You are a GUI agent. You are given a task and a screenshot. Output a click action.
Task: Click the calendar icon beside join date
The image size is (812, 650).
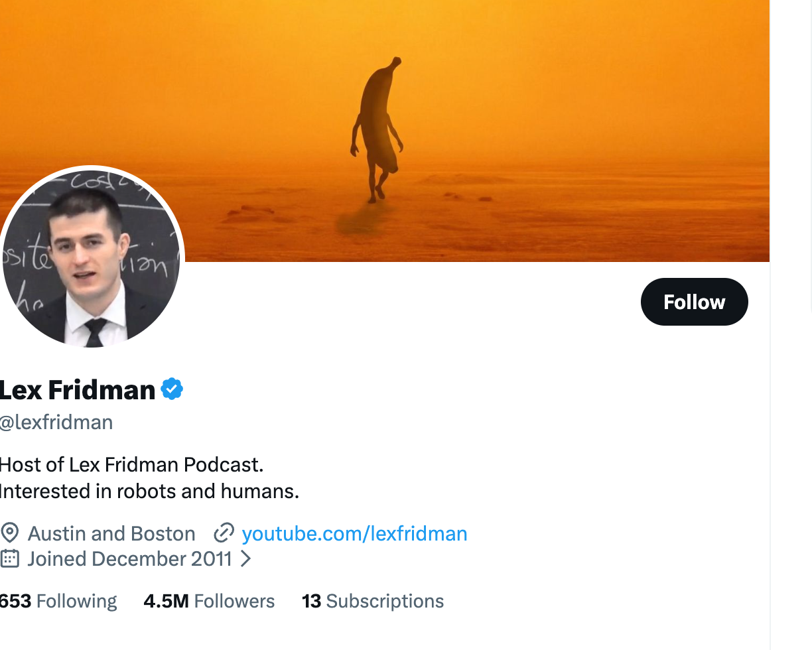(x=9, y=558)
